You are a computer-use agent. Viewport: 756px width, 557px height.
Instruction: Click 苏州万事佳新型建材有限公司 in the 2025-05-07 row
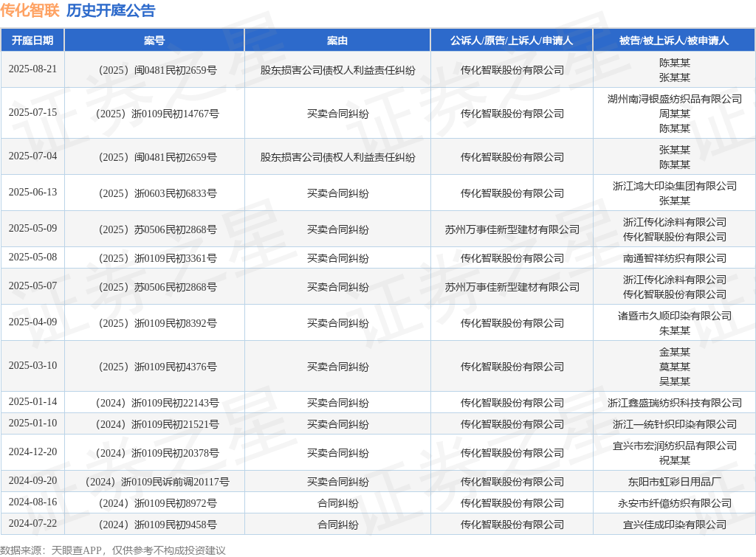click(512, 287)
